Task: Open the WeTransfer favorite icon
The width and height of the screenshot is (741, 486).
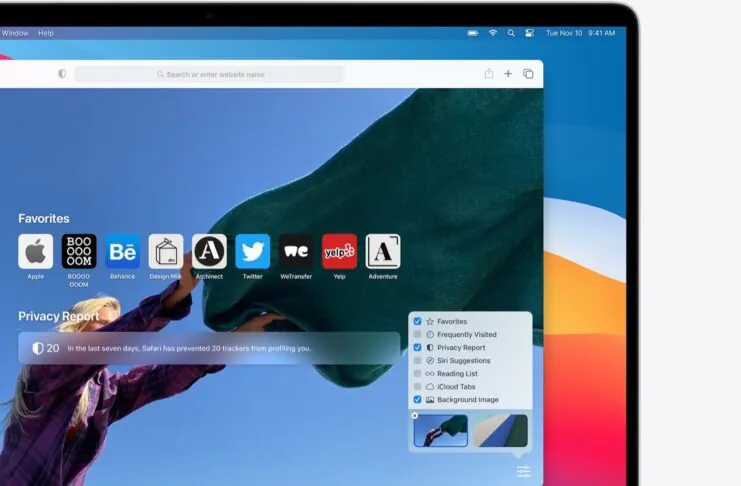Action: coord(296,252)
